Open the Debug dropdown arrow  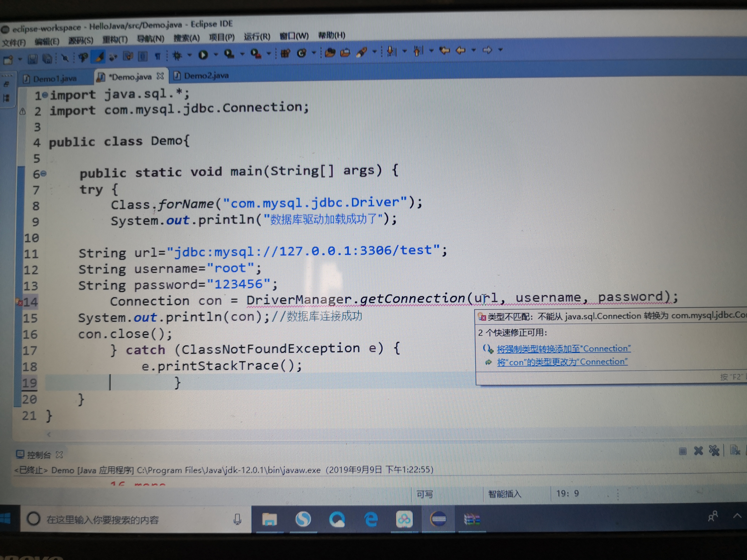tap(189, 55)
